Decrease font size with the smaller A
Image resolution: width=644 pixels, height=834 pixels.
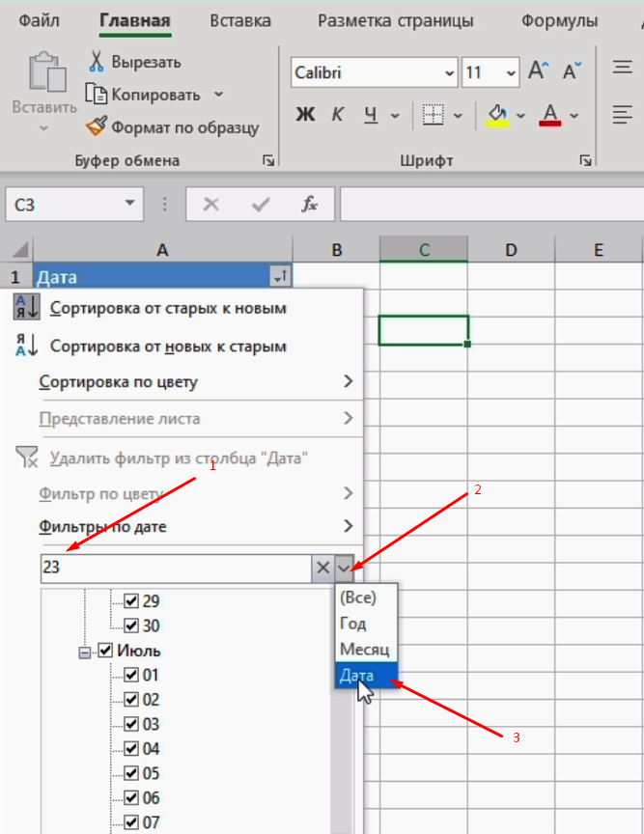573,71
